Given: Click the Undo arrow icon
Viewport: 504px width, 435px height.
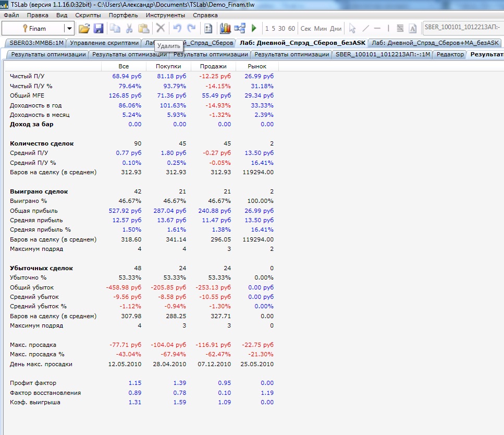Looking at the screenshot, I should click(x=177, y=29).
